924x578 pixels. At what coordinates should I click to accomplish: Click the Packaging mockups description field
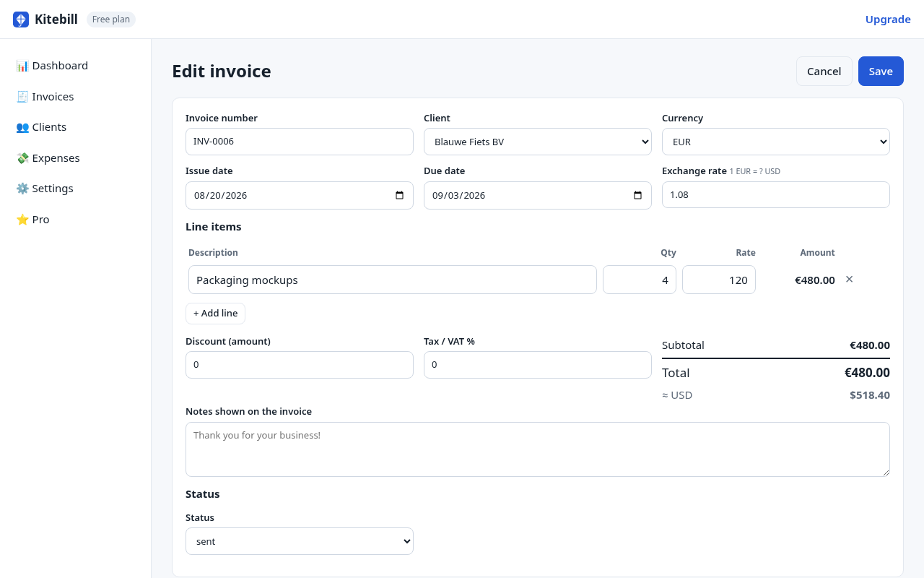(393, 280)
